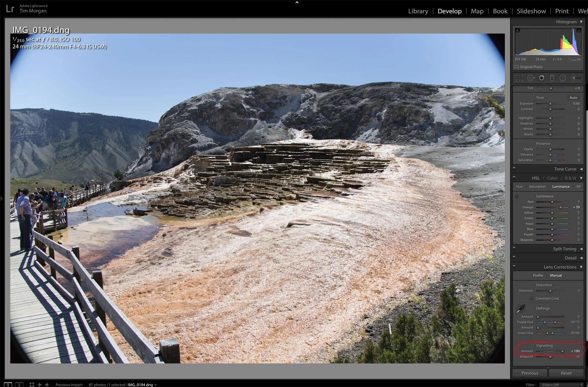The width and height of the screenshot is (588, 387).
Task: Click the Reset button
Action: tap(566, 373)
